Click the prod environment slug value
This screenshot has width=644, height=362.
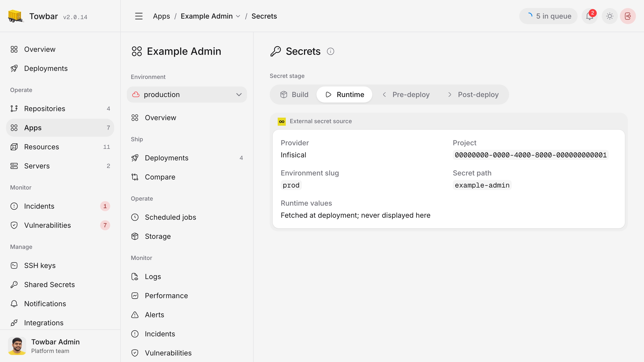click(x=291, y=185)
